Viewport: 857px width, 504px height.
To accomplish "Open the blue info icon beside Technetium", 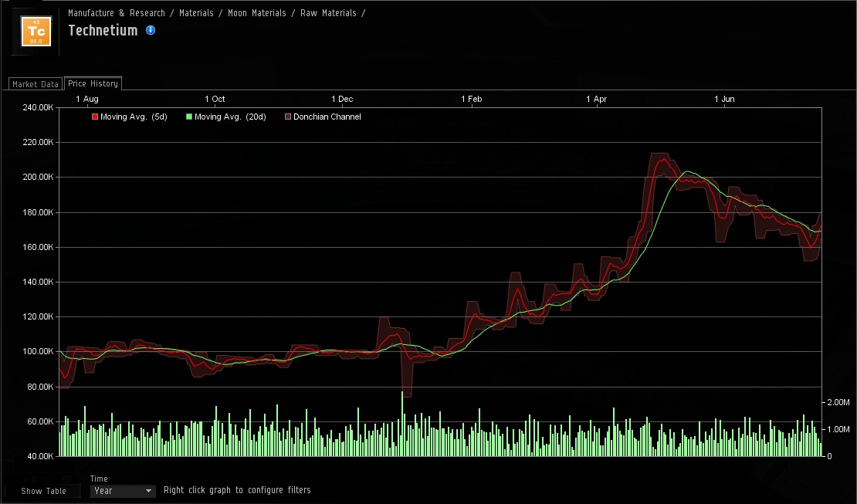I will (x=151, y=31).
